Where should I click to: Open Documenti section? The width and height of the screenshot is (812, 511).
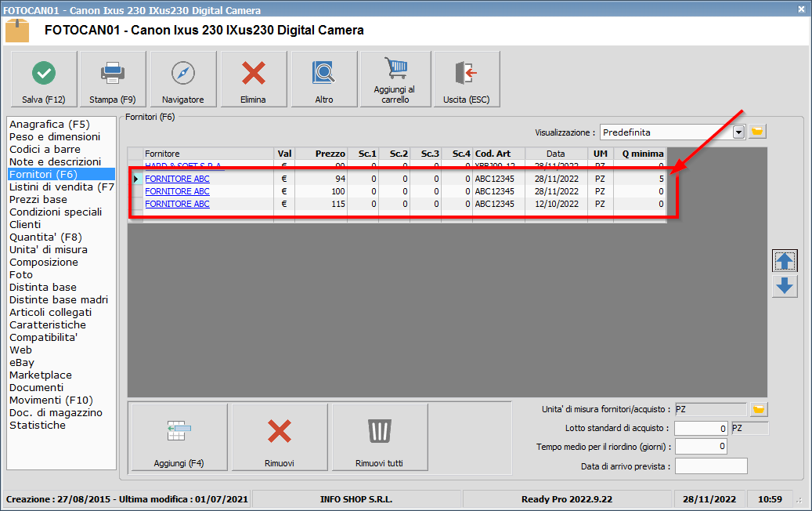click(x=36, y=388)
